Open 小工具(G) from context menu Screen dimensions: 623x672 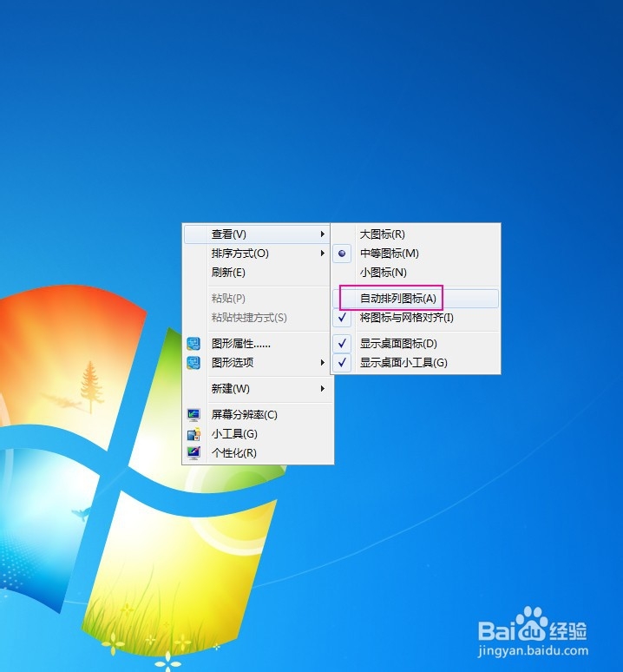tap(257, 434)
